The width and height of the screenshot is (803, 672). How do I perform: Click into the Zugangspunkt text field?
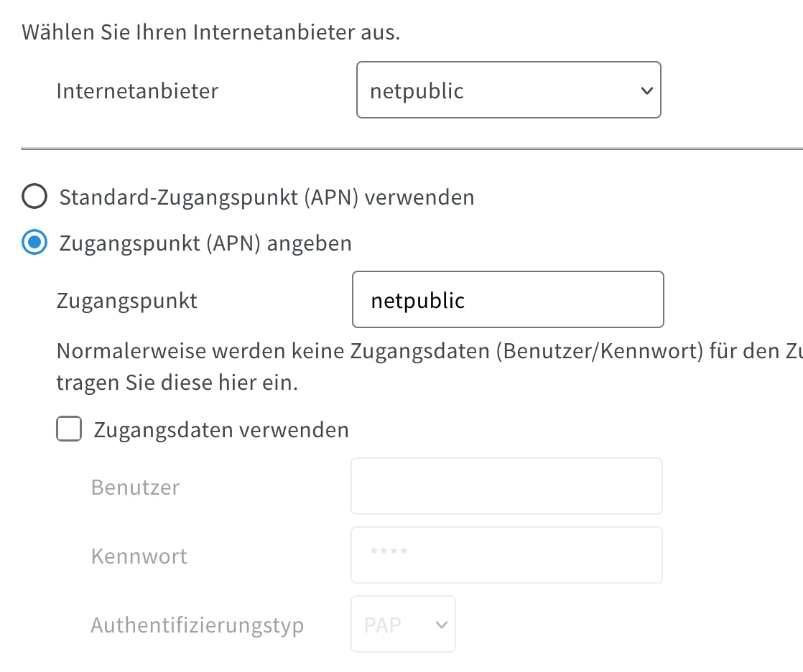(x=508, y=299)
